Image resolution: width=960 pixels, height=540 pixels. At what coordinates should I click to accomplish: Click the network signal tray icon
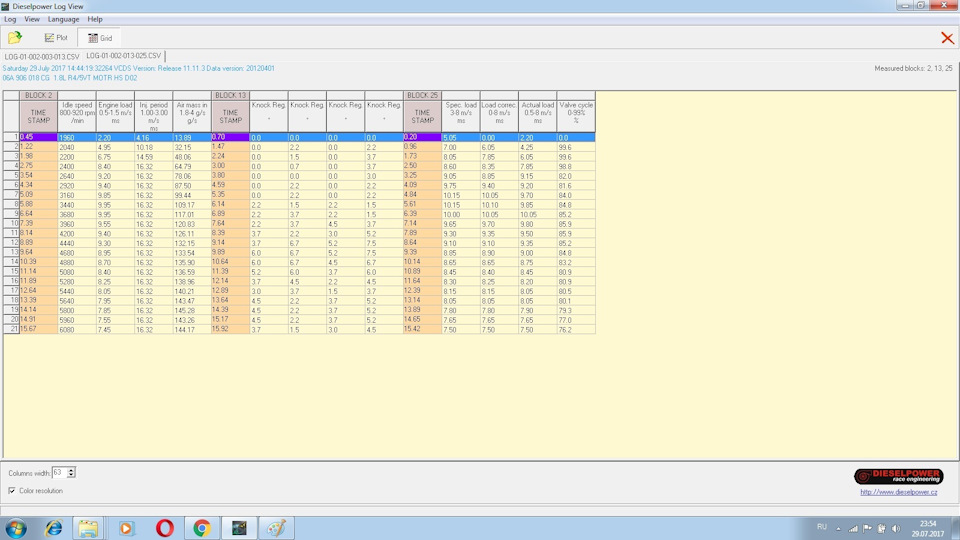coord(852,528)
